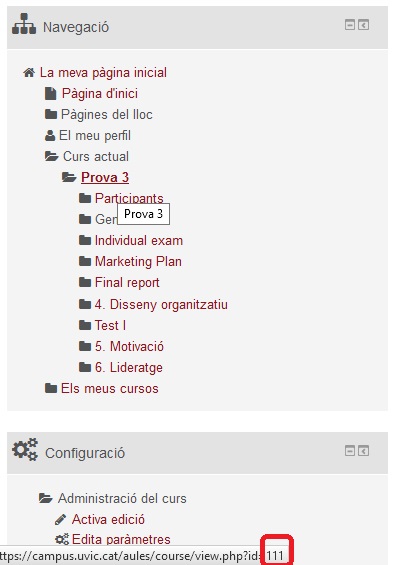Hide the Navegació block with minus icon
The image size is (397, 565).
tap(349, 25)
